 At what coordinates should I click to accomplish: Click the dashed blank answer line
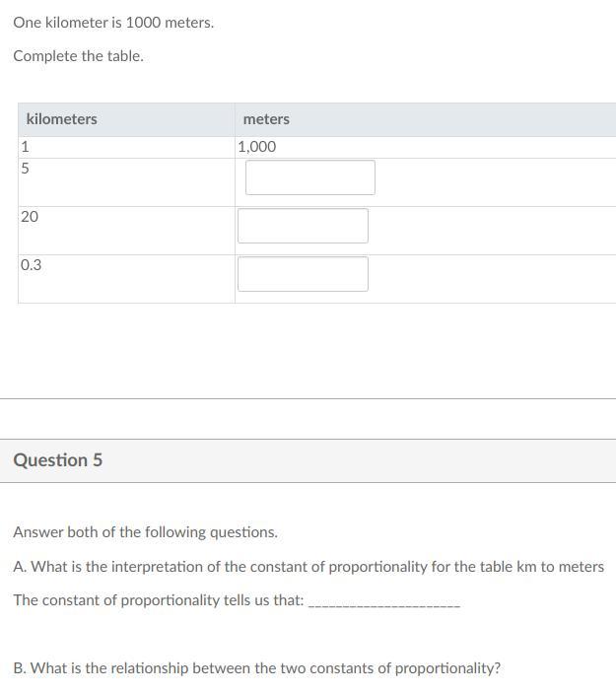pos(384,603)
